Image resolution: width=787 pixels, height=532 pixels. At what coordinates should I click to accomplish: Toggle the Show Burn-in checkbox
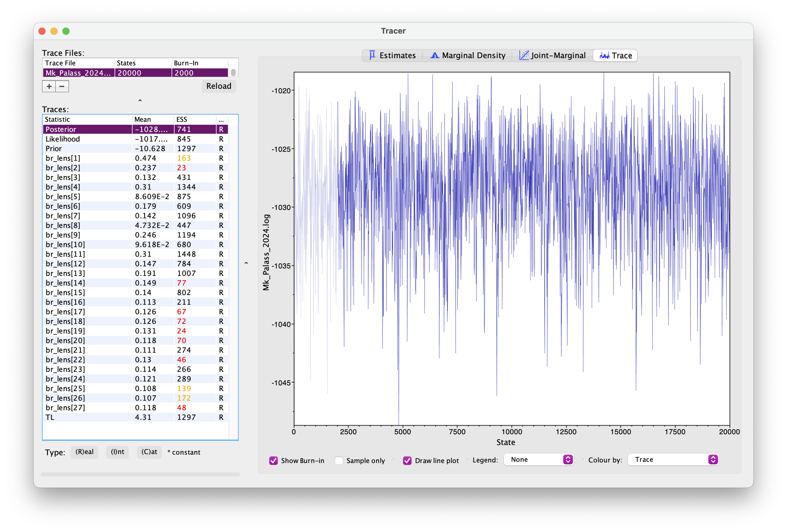273,461
